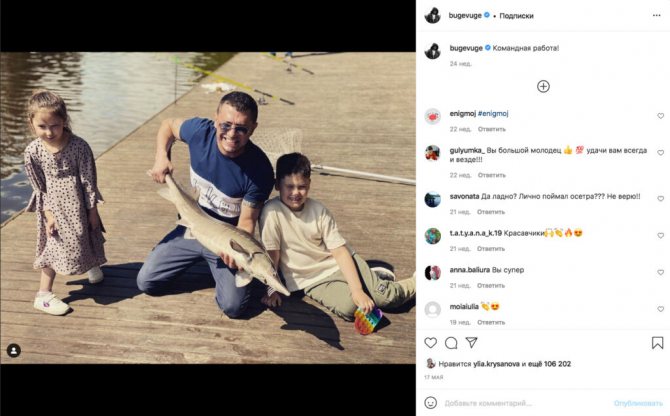Open emoji picker in comment field

432,403
